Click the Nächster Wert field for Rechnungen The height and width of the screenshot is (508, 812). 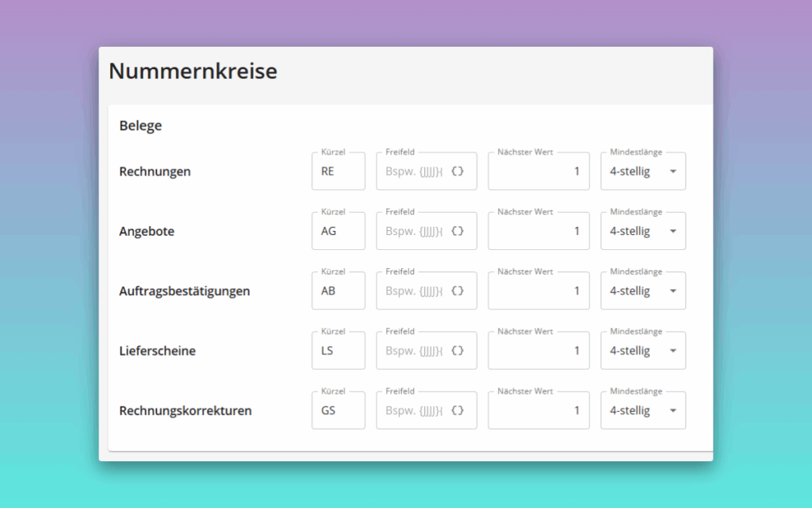pos(538,171)
